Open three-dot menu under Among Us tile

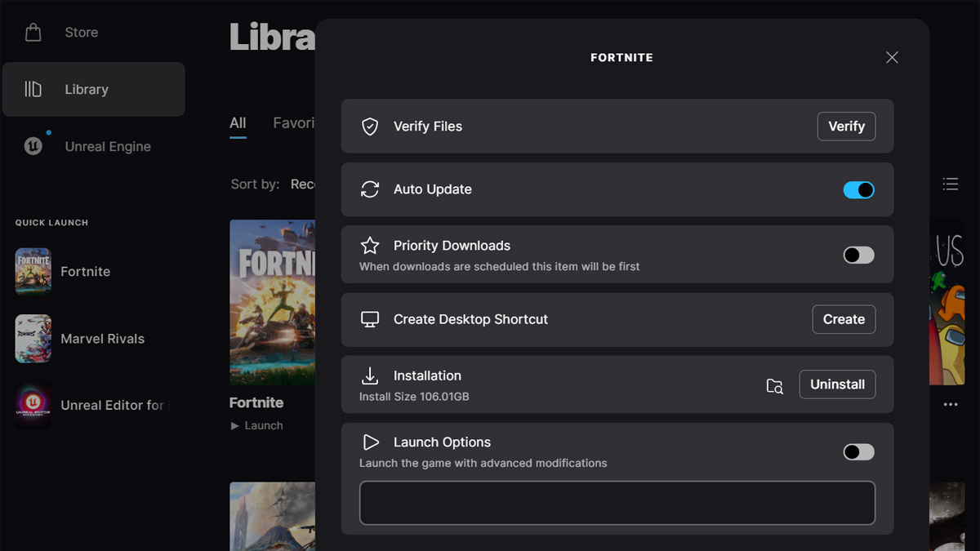click(x=951, y=404)
